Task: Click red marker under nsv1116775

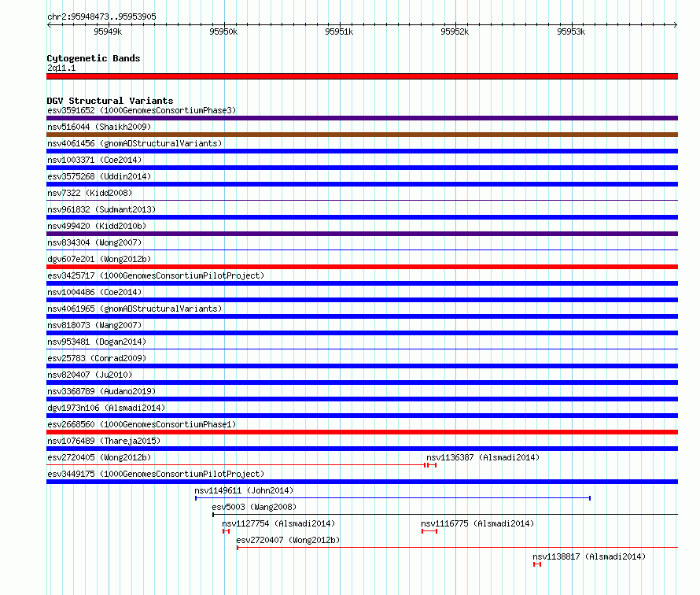Action: coord(429,531)
